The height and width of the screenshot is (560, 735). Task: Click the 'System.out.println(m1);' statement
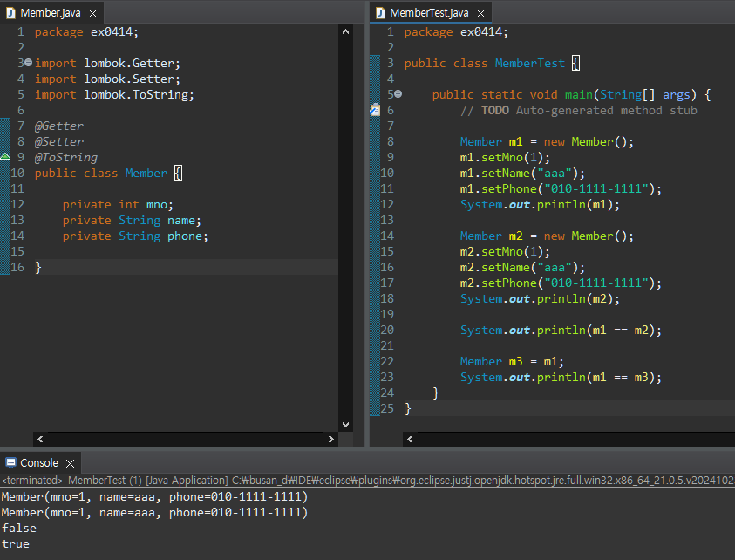(x=540, y=204)
